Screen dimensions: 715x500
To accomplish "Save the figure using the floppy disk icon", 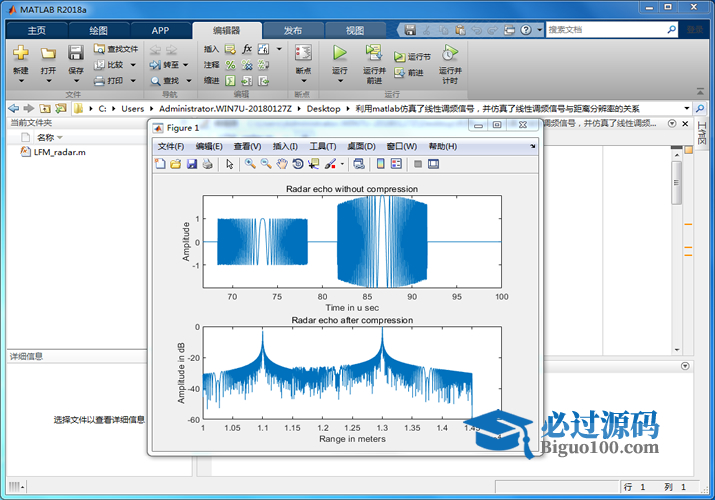I will pyautogui.click(x=192, y=164).
